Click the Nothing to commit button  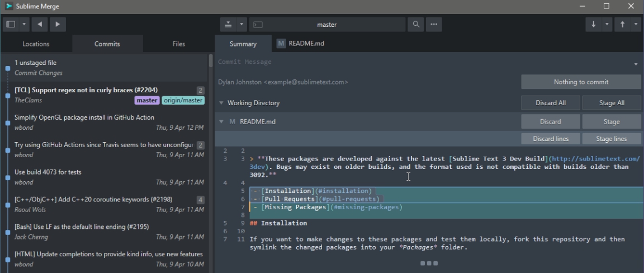(x=581, y=82)
